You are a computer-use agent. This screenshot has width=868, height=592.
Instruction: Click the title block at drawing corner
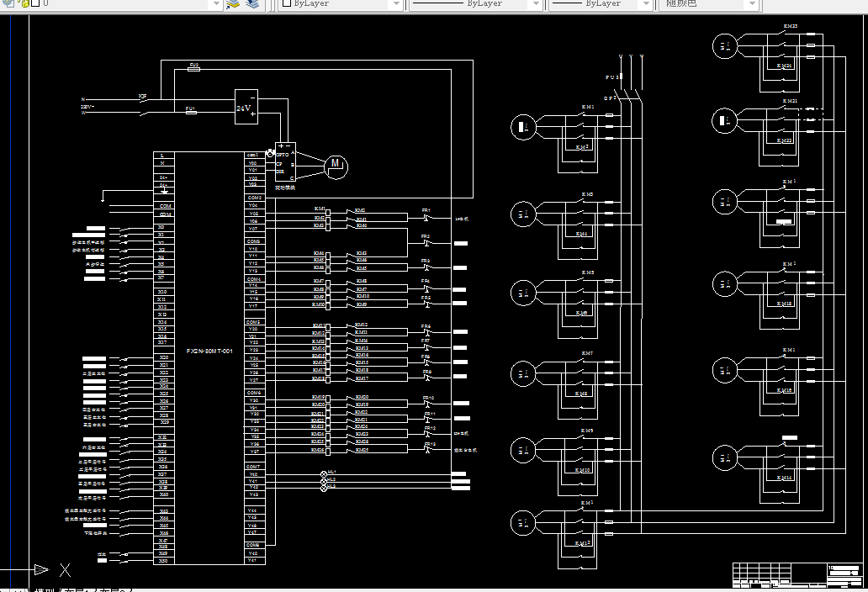tap(797, 575)
